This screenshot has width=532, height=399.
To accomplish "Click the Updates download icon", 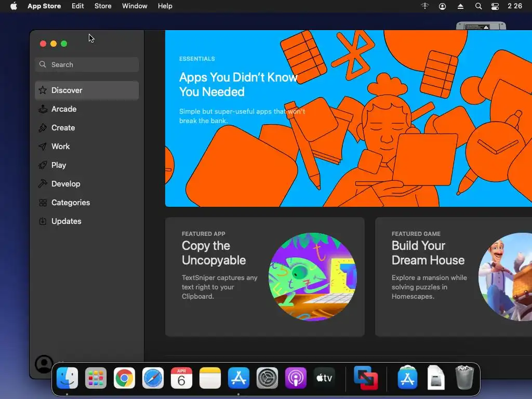I will point(43,221).
